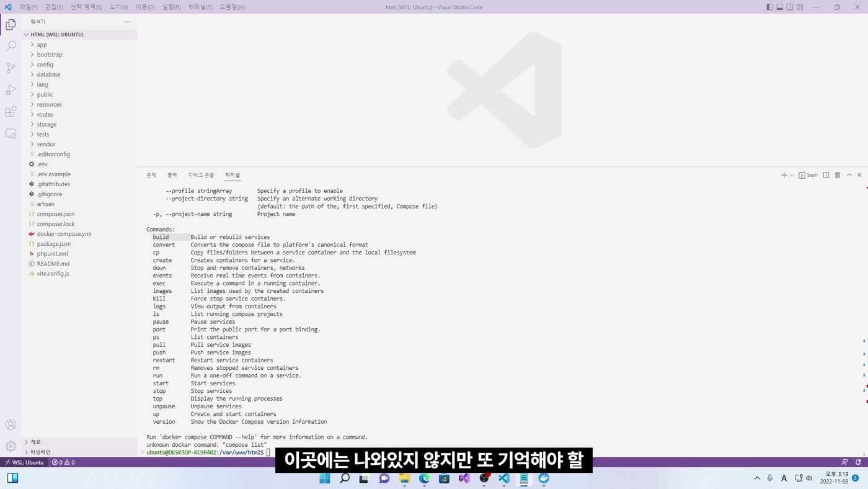Open Visual Studio Code from the taskbar
Screen dimensions: 868x489
pos(504,478)
